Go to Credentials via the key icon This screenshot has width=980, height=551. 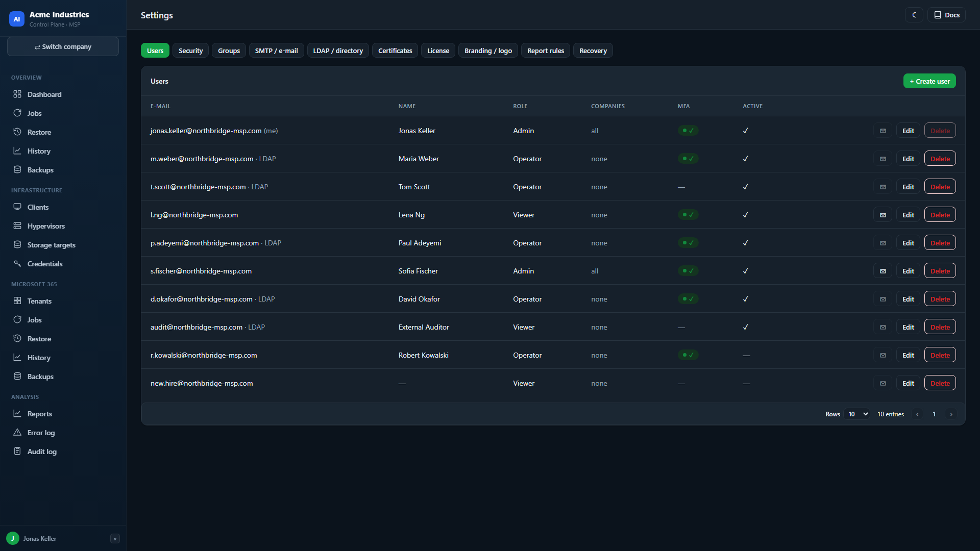click(17, 264)
